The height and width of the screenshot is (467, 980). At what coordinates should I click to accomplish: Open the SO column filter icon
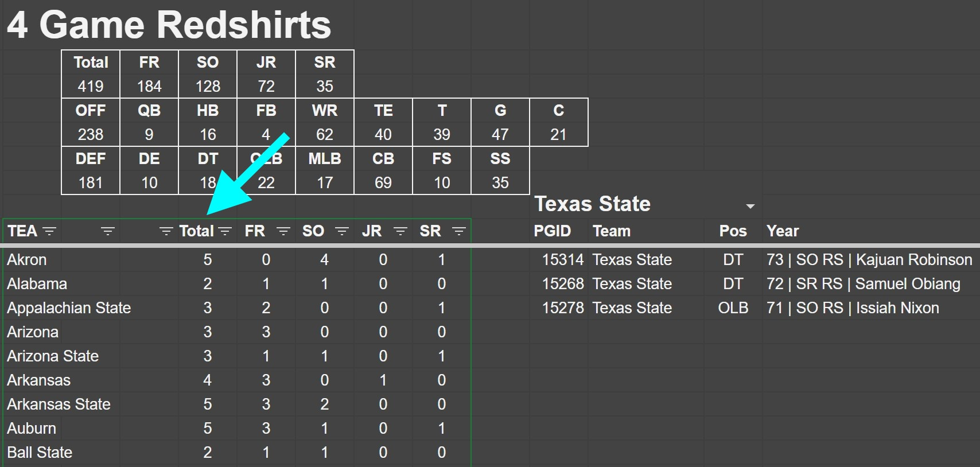[342, 231]
